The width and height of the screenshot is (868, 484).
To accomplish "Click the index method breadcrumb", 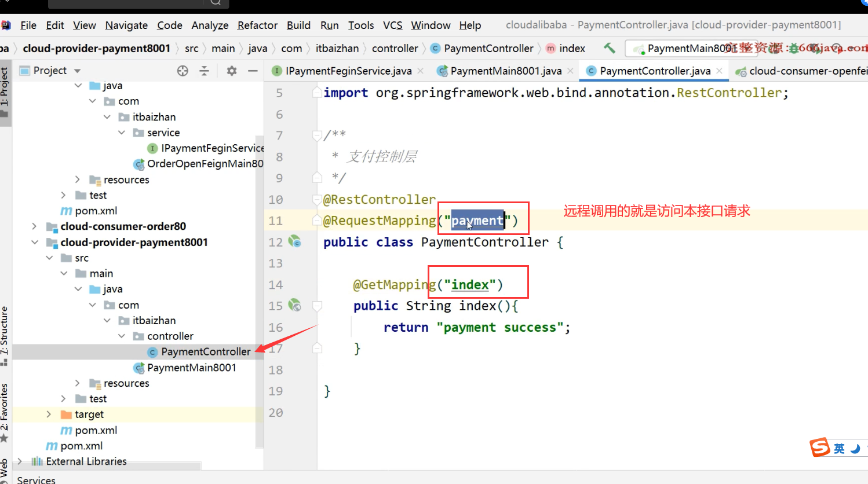I will [566, 49].
